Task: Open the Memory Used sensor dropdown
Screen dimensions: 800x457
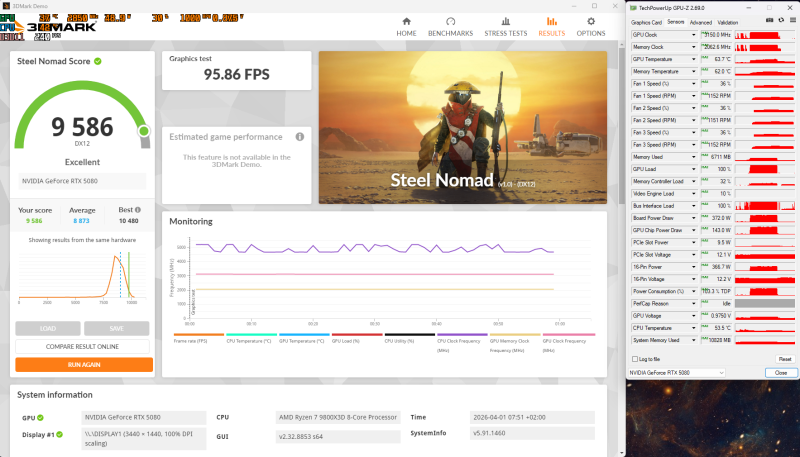Action: point(693,157)
